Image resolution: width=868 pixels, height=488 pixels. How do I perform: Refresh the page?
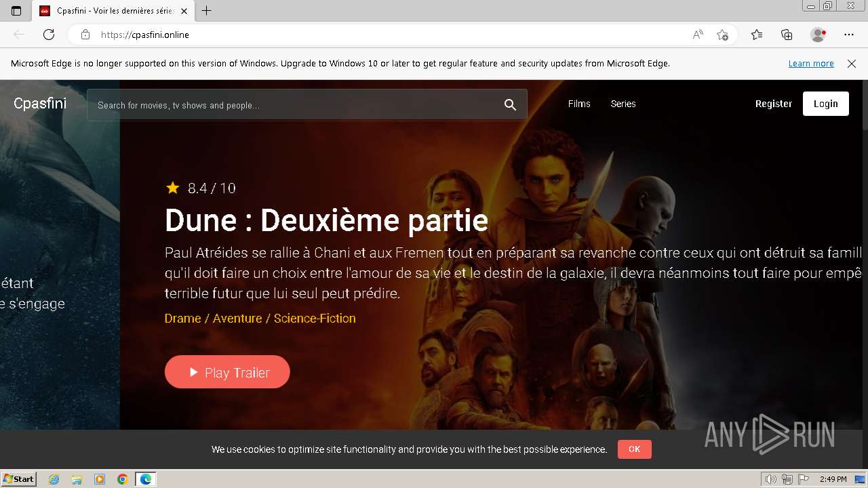coord(49,35)
